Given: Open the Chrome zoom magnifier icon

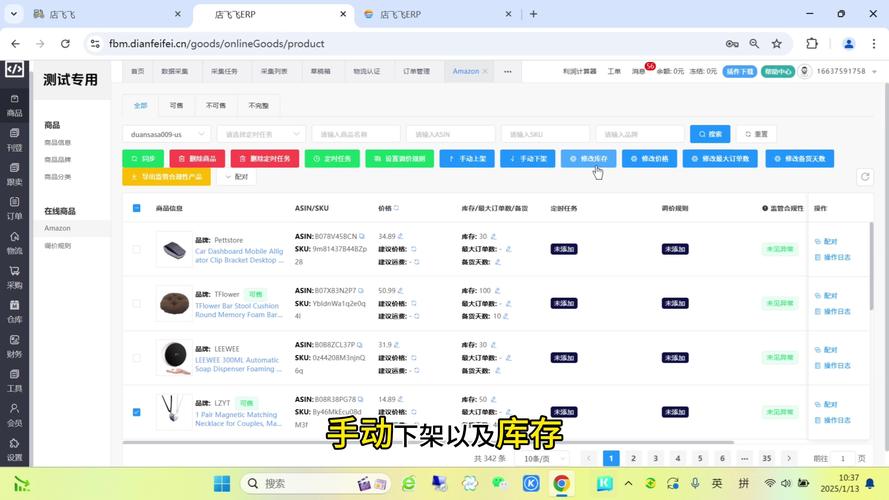Looking at the screenshot, I should [754, 44].
